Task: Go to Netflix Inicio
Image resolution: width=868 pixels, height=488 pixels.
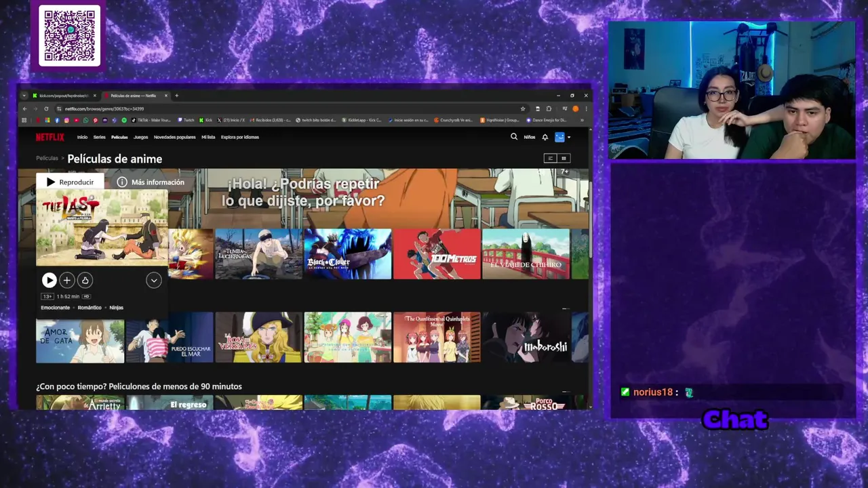Action: 82,137
